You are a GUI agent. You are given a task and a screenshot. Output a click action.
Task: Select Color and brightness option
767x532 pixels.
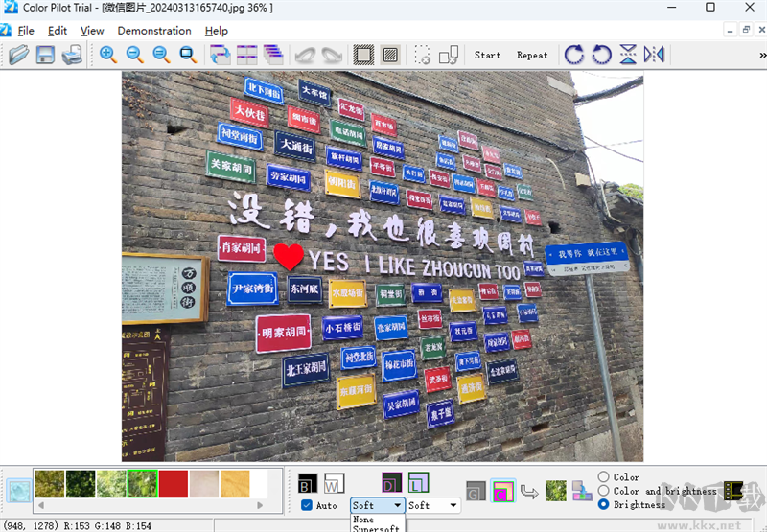(x=603, y=491)
